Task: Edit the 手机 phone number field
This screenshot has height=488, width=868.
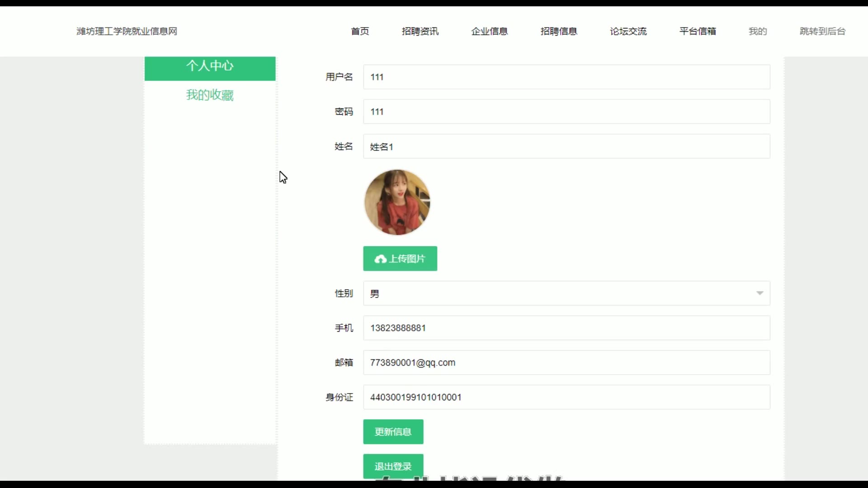Action: pos(566,328)
